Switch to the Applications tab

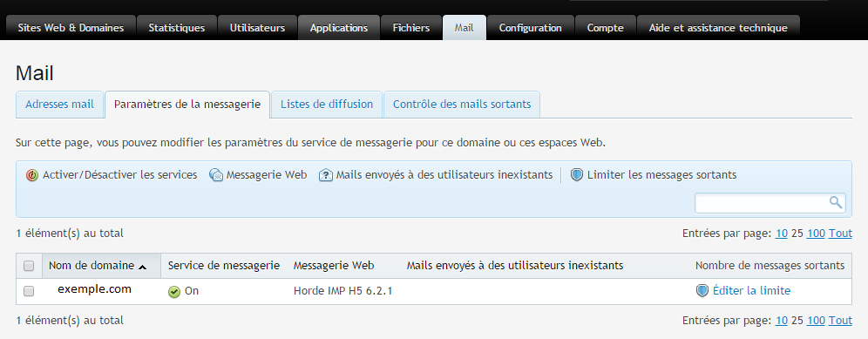(339, 28)
